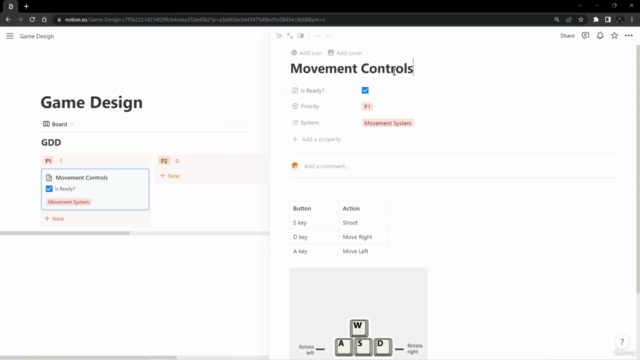Click the page icon on Movement Controls card
The height and width of the screenshot is (360, 640).
tap(49, 178)
